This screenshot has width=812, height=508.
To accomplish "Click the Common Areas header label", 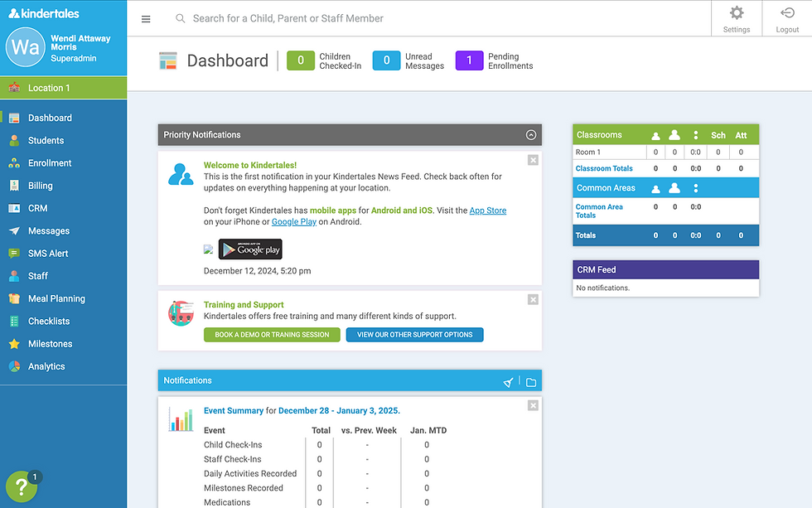I will click(x=606, y=188).
